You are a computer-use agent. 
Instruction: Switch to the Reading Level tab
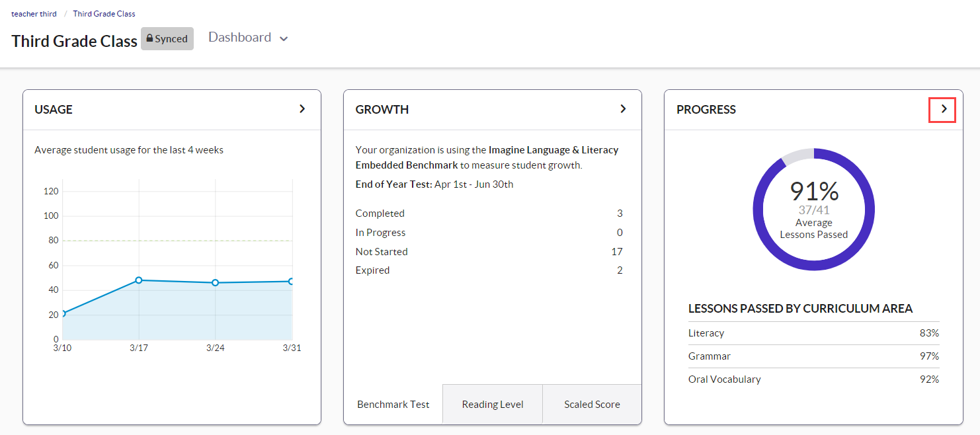tap(492, 404)
